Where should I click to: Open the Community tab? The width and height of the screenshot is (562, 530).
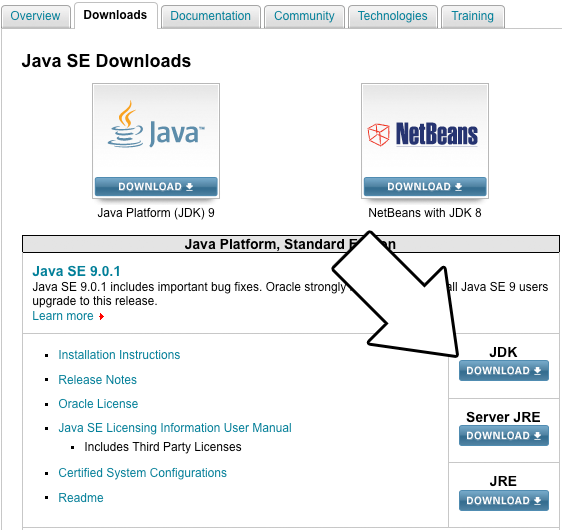[304, 16]
